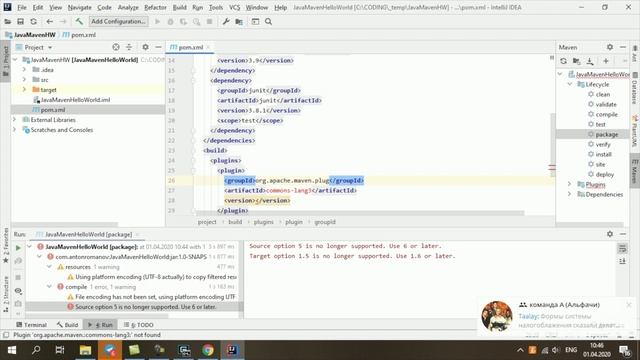Image resolution: width=640 pixels, height=360 pixels.
Task: Open Chrome from the taskbar
Action: pos(208,350)
